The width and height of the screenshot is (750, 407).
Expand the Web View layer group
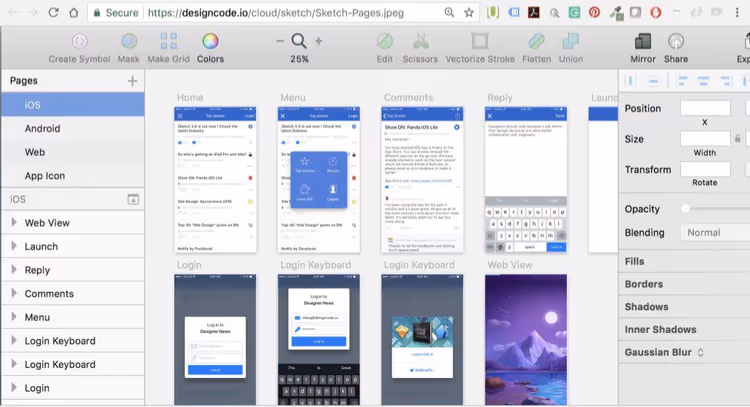(14, 222)
